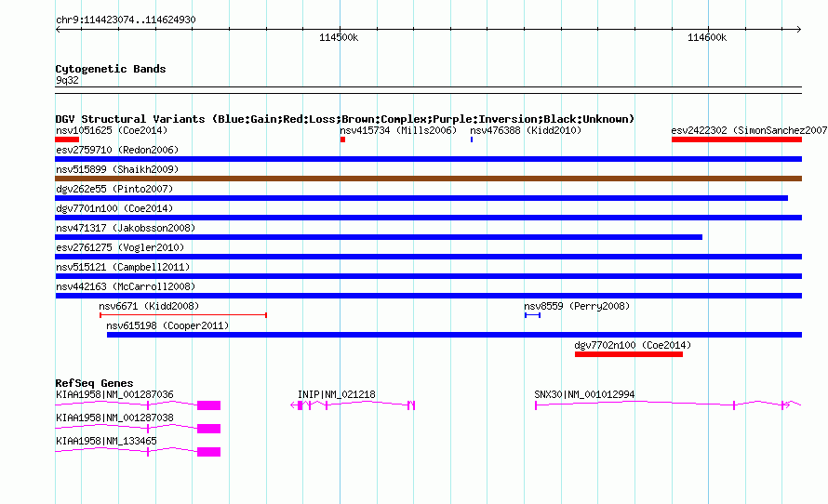The height and width of the screenshot is (504, 828).
Task: Click the 114600k ruler label
Action: 707,37
